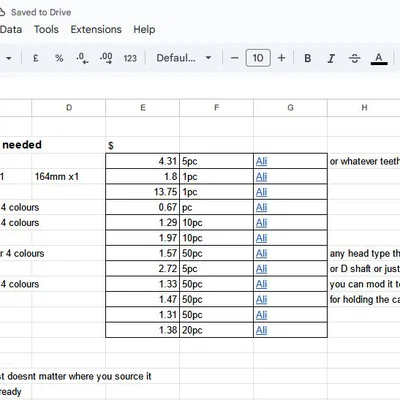Decrease font size with minus button

point(235,58)
